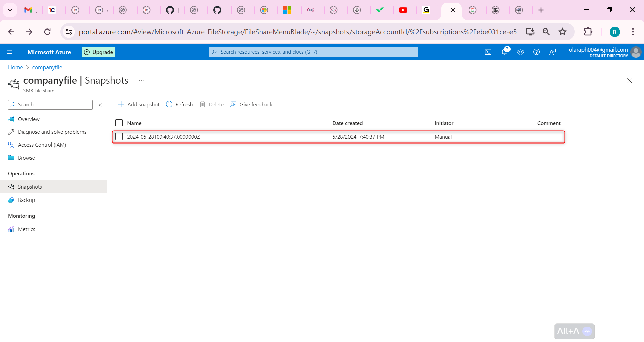Open the Chrome profile R avatar
This screenshot has width=644, height=342.
tap(614, 32)
